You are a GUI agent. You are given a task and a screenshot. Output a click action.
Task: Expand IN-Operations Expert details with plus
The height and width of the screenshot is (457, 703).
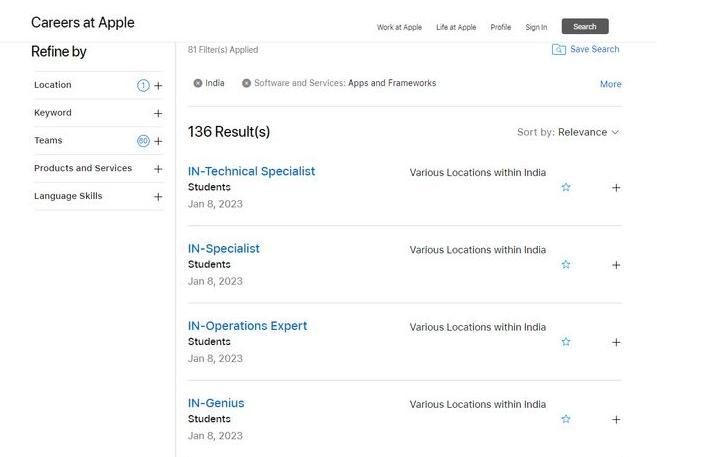point(616,342)
